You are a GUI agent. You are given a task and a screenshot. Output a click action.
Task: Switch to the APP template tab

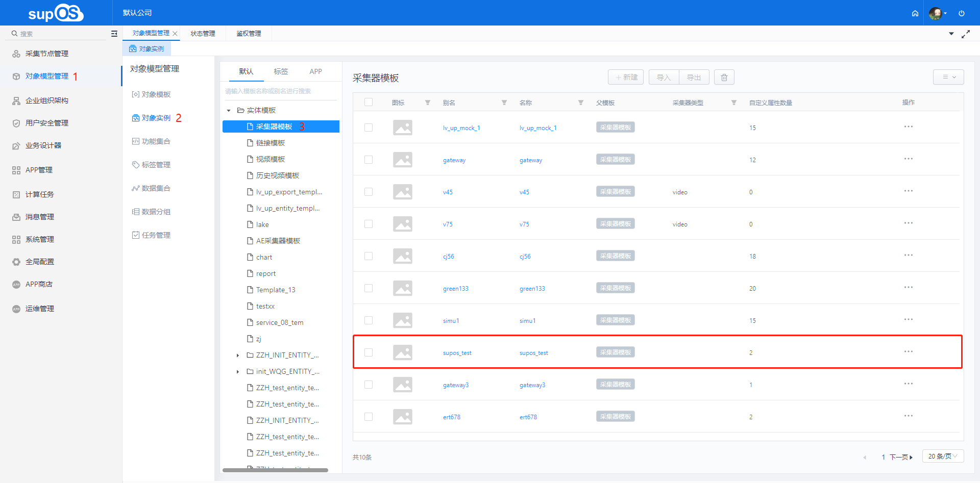[x=315, y=71]
